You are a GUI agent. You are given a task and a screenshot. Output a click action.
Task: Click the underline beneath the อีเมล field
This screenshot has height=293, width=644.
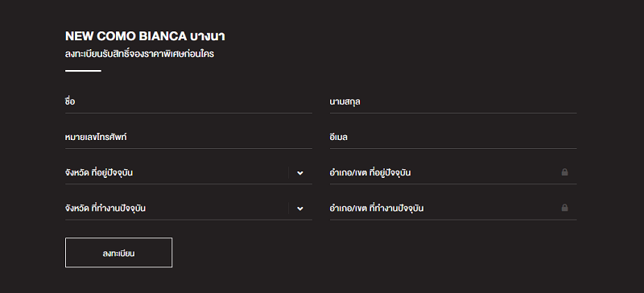(453, 148)
